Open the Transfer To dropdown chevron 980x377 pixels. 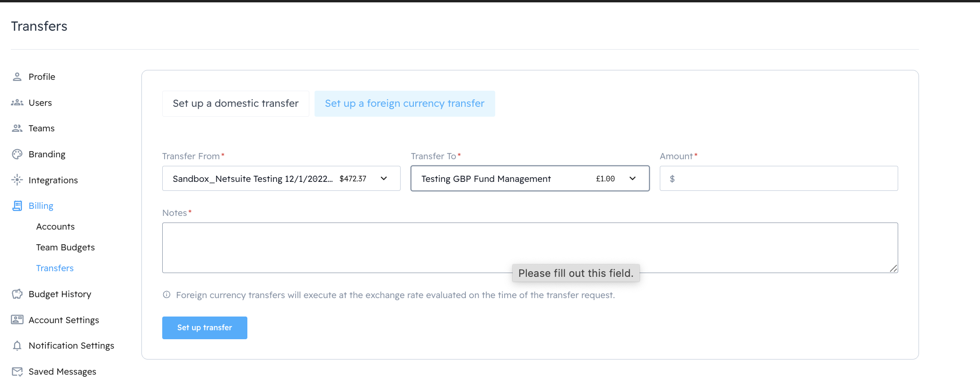pyautogui.click(x=632, y=179)
